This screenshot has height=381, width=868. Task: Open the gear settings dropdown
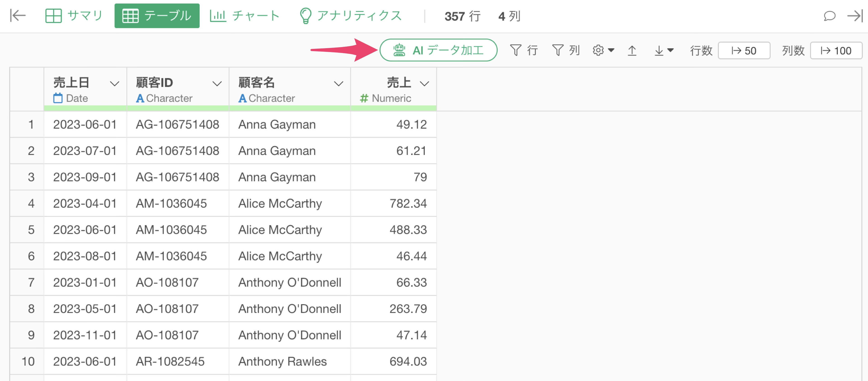(x=603, y=51)
